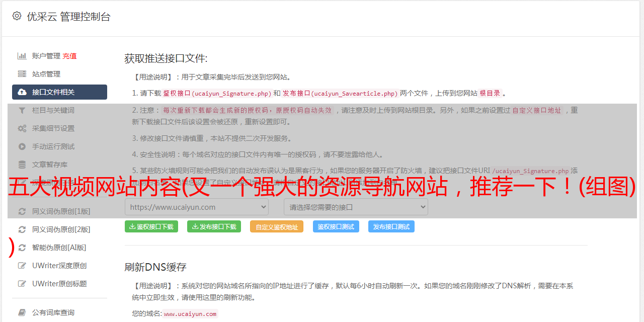Open the UWriter深度原创 sidebar item
644x322 pixels.
(x=59, y=266)
